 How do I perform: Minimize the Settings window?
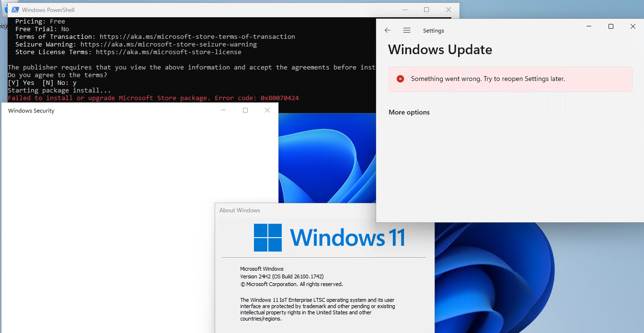click(x=589, y=26)
